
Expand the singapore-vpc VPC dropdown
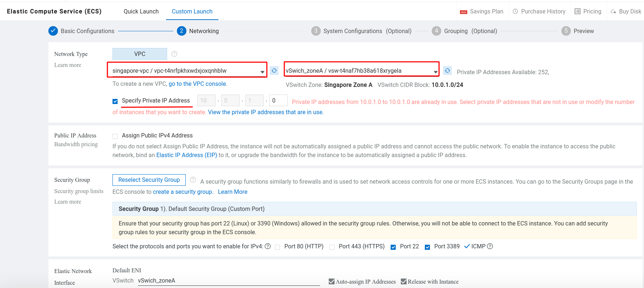click(x=187, y=70)
